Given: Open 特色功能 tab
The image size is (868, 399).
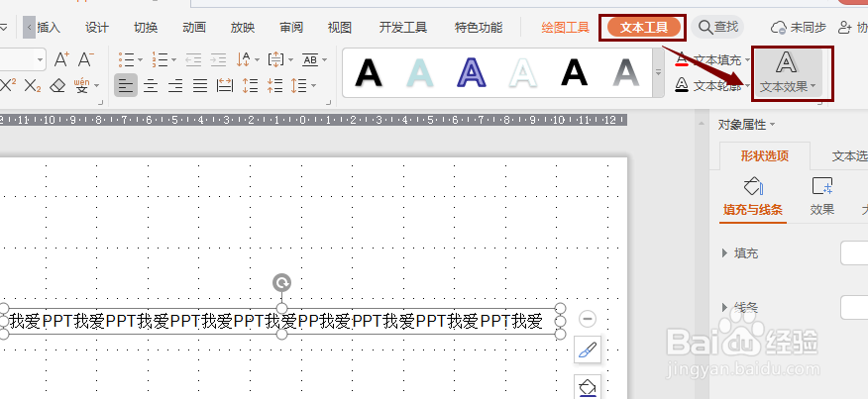Looking at the screenshot, I should pos(479,27).
